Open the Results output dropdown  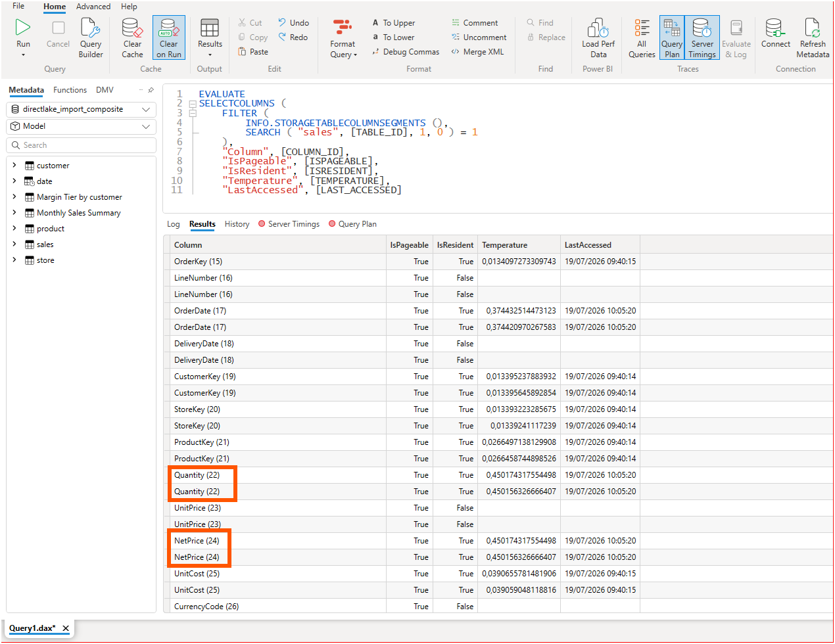(x=210, y=37)
